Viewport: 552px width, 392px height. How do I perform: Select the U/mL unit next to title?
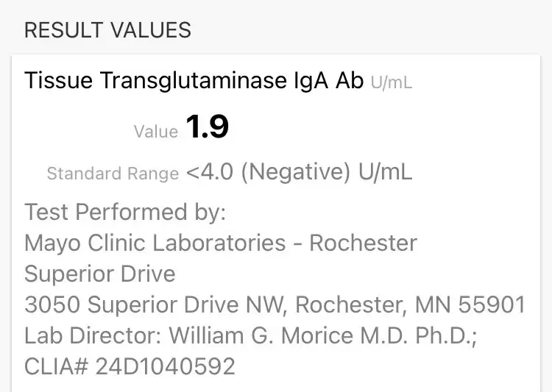coord(391,82)
